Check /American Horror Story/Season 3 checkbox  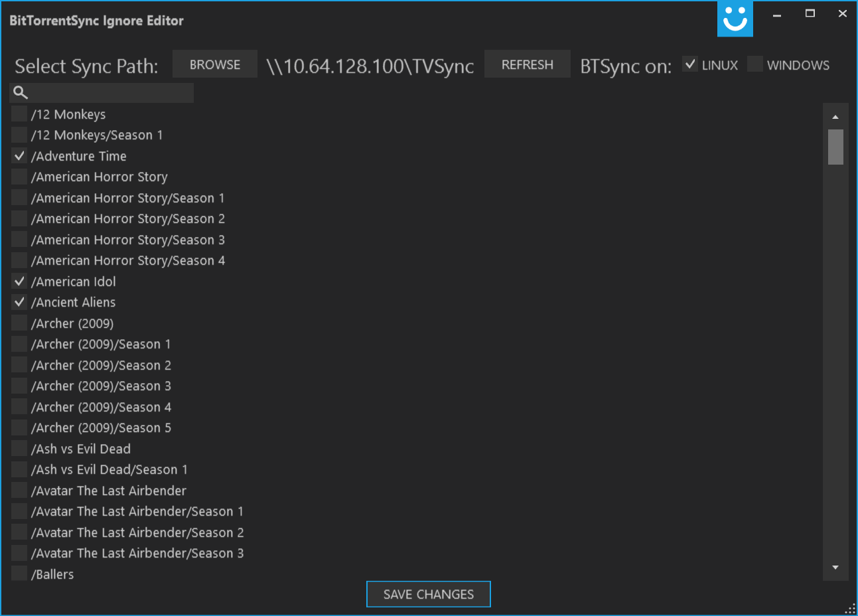tap(19, 240)
